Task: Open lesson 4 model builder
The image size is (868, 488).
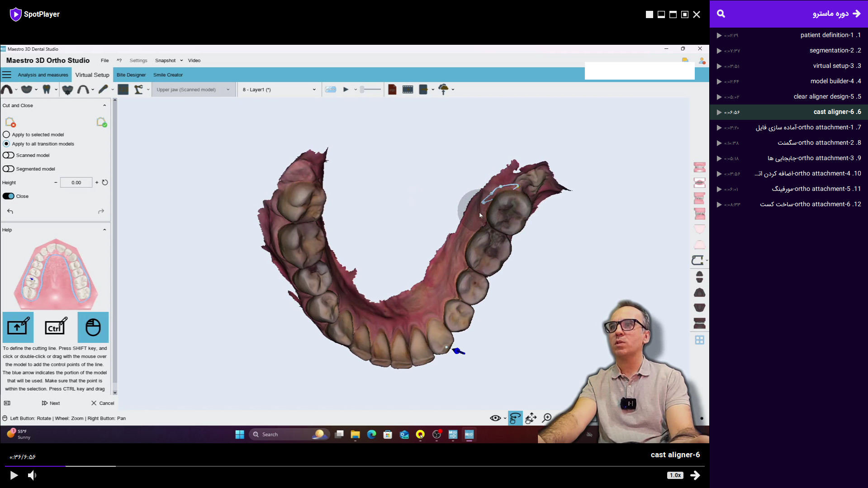Action: point(789,81)
